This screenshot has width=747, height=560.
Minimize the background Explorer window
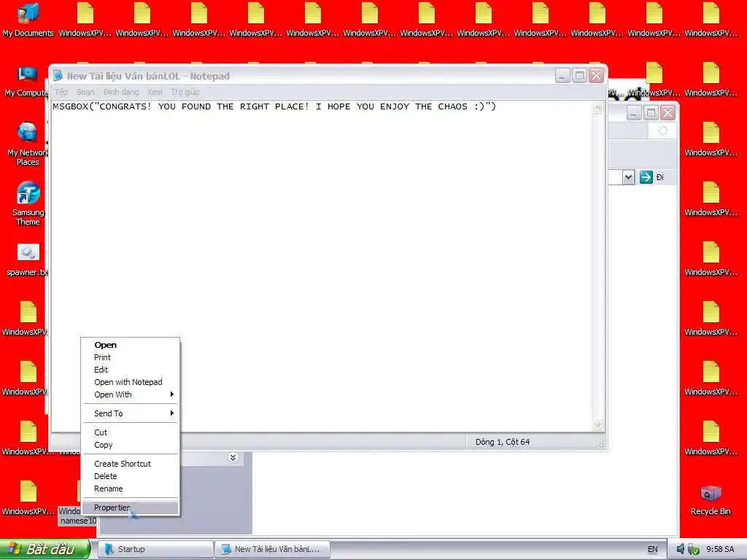click(634, 113)
